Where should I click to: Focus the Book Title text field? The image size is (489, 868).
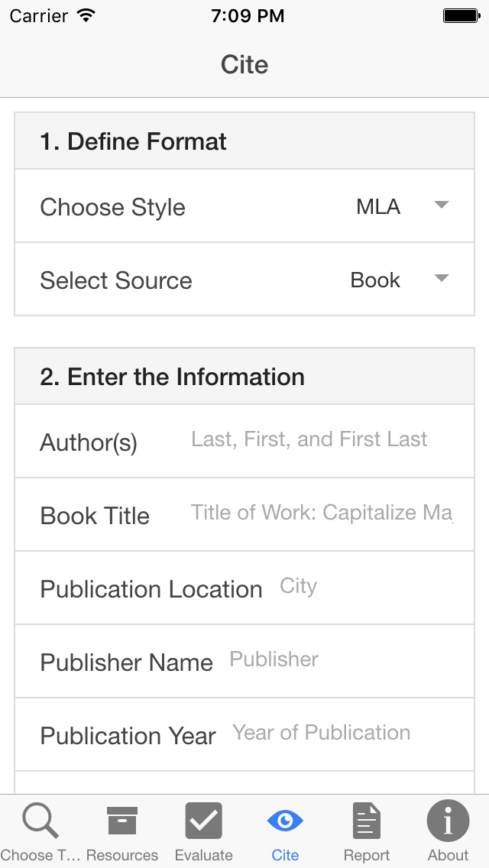(321, 513)
